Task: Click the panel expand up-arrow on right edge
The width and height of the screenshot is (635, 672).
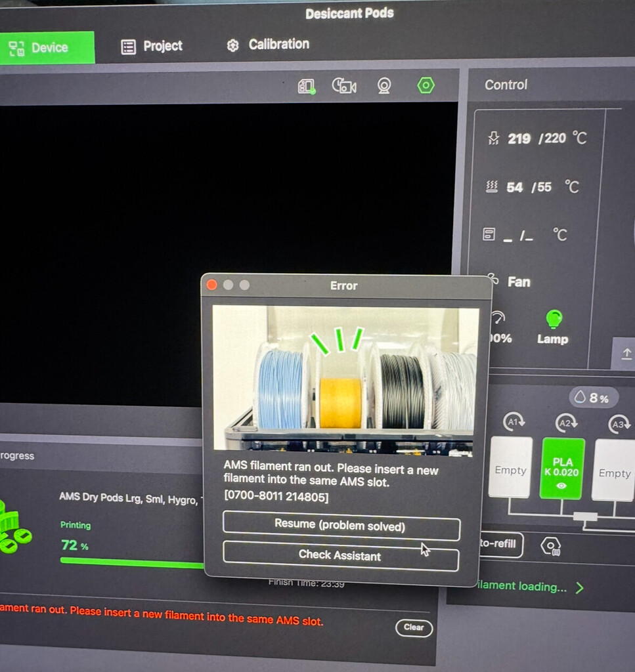Action: [x=626, y=353]
